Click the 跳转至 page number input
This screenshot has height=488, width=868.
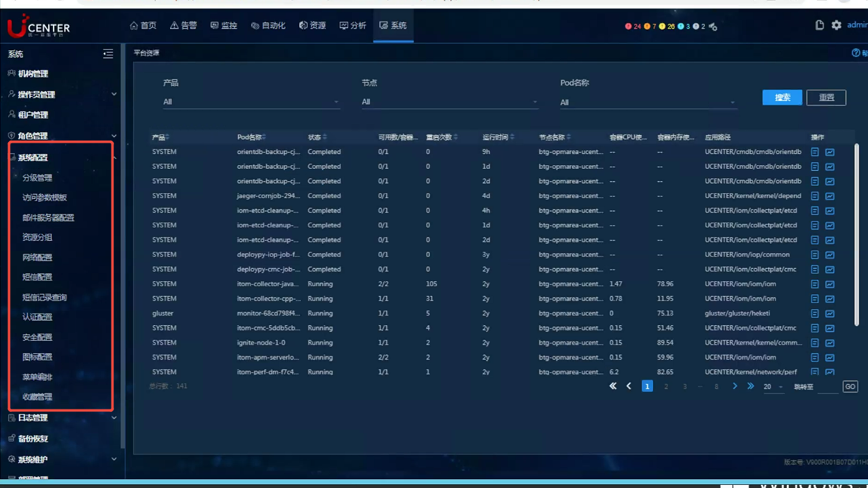pyautogui.click(x=827, y=387)
